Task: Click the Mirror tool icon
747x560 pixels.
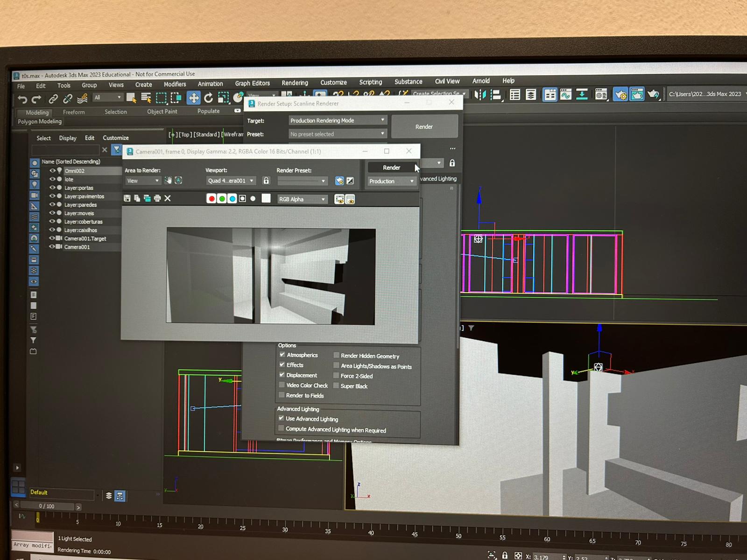Action: click(x=479, y=95)
